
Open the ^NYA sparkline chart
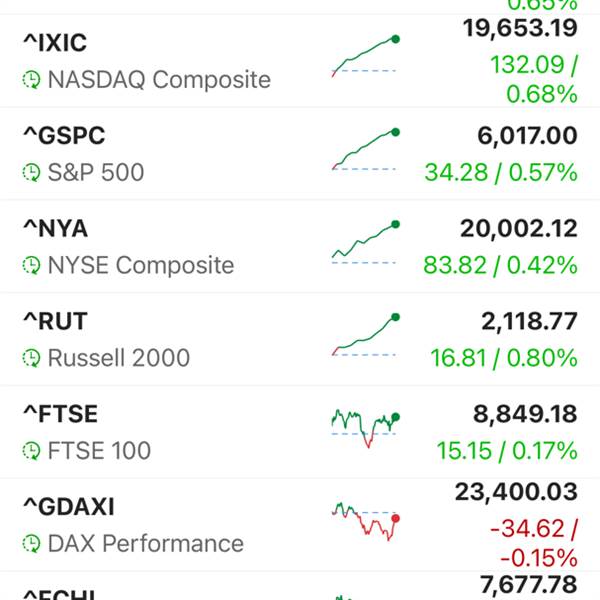pyautogui.click(x=365, y=242)
